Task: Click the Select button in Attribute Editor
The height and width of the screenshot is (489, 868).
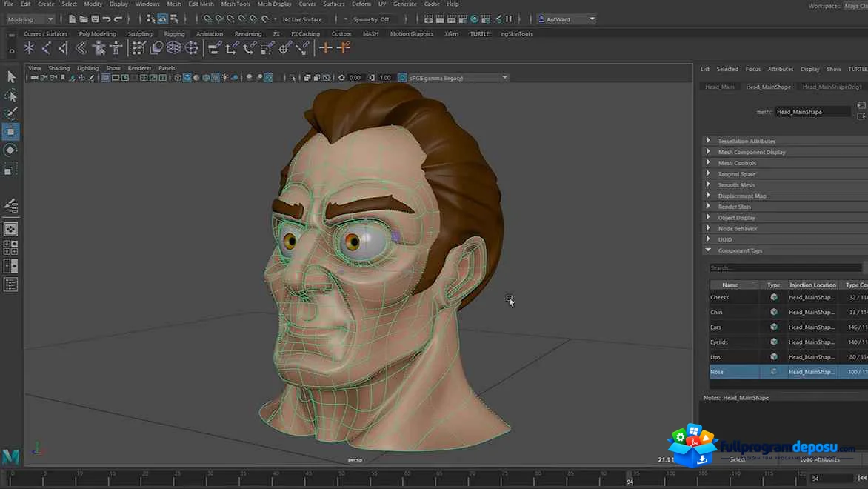Action: tap(738, 459)
